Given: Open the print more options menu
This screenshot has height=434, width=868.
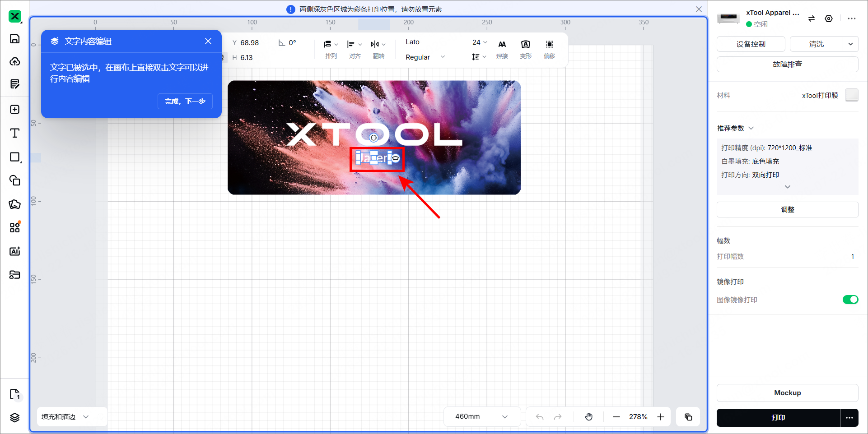Looking at the screenshot, I should 849,418.
